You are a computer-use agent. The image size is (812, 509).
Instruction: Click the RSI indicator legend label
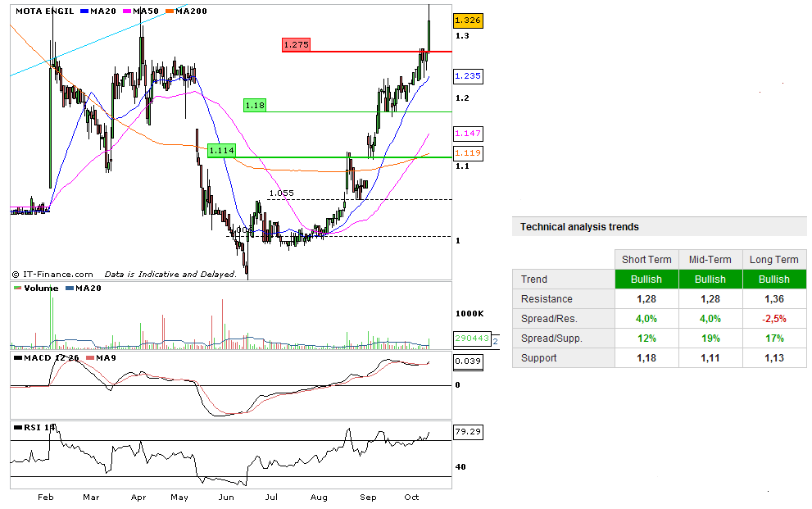(39, 428)
